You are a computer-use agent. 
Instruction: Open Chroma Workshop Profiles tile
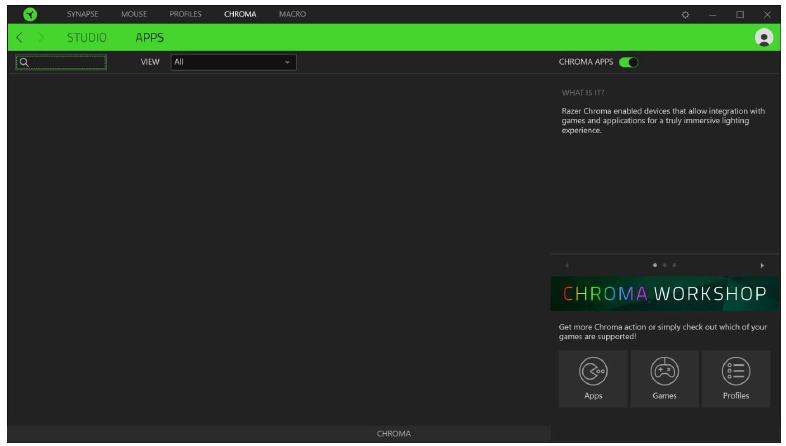click(x=736, y=379)
